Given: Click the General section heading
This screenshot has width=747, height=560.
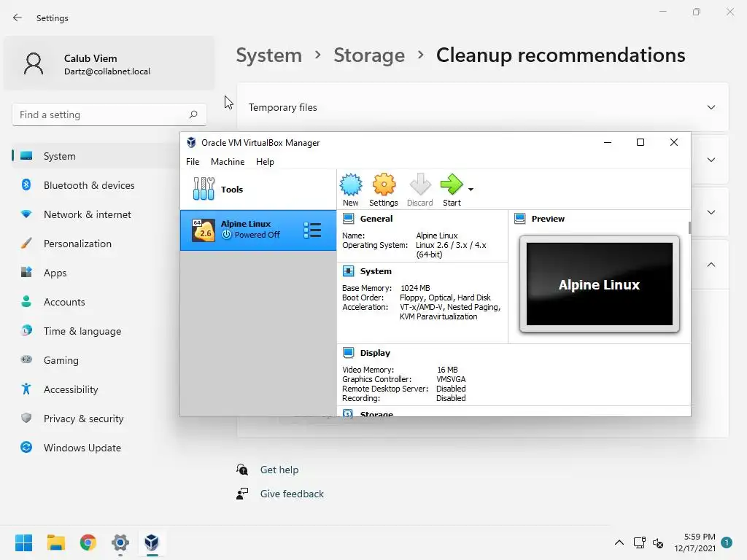Looking at the screenshot, I should (376, 219).
